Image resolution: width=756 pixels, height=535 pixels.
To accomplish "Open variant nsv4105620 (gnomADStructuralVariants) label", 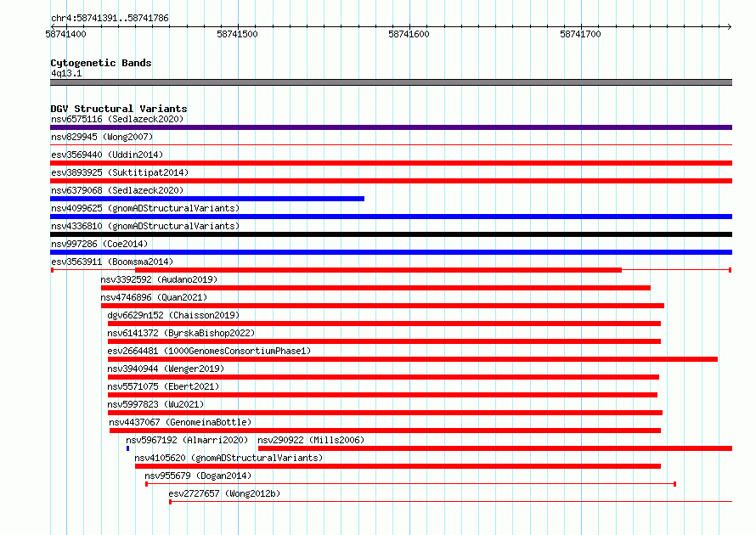I will pos(228,458).
